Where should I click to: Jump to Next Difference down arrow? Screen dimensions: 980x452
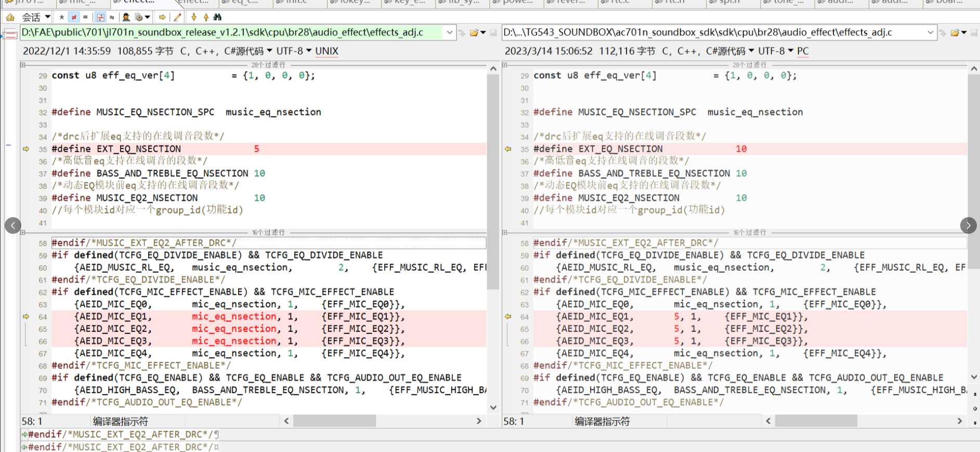tap(194, 17)
